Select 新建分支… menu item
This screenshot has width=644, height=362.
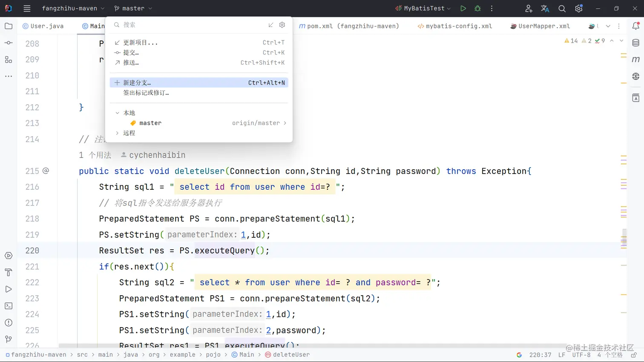[199, 83]
